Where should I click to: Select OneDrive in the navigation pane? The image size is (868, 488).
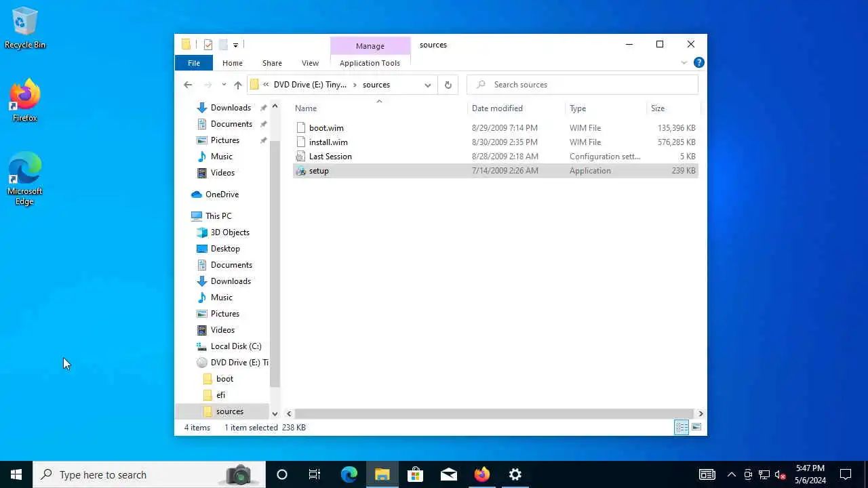tap(222, 195)
